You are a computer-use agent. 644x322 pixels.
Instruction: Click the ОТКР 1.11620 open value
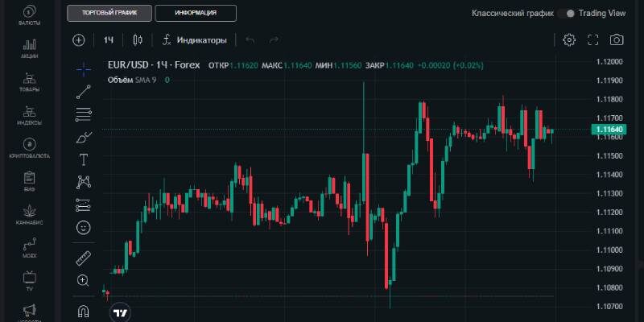(233, 65)
